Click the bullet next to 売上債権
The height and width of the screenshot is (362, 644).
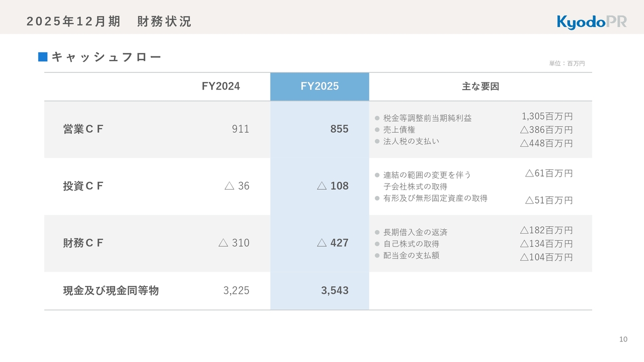[x=377, y=130]
